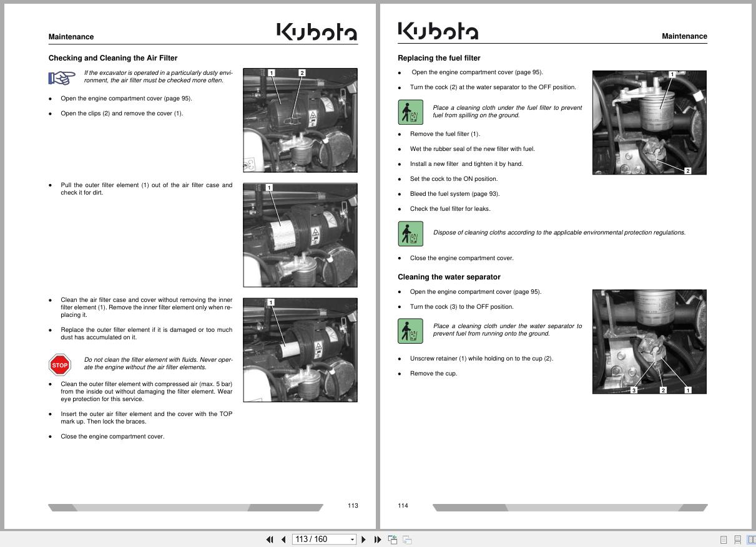Click text 'Check the fuel filter for leaks.'

click(x=450, y=209)
